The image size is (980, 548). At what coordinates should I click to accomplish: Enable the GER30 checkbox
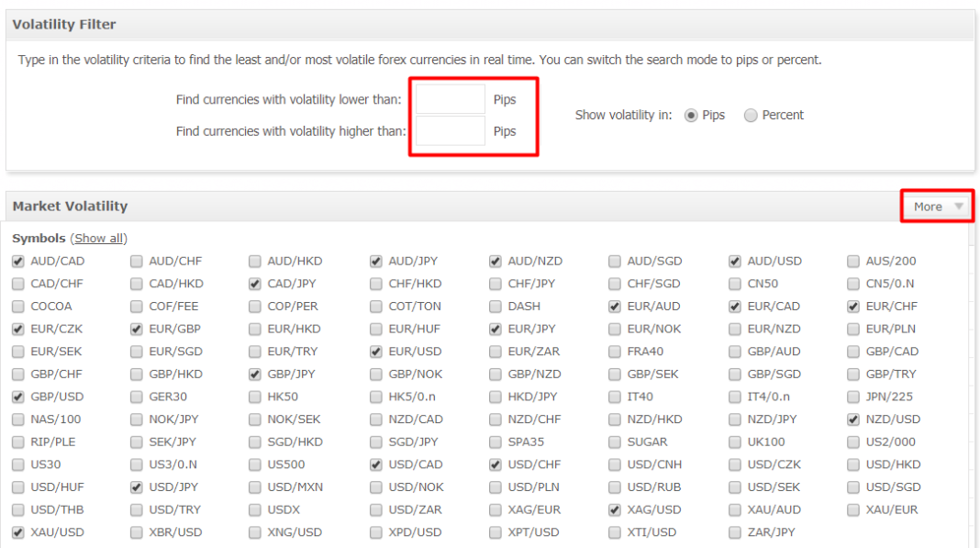(137, 397)
